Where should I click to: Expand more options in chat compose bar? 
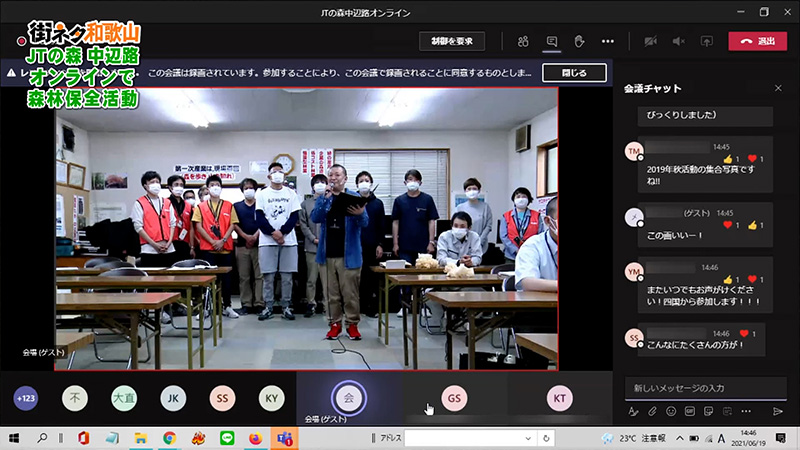[744, 411]
